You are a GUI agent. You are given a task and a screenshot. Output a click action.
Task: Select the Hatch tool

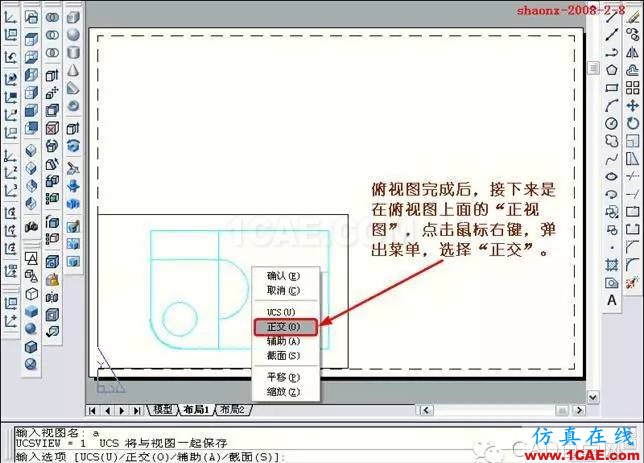click(612, 265)
